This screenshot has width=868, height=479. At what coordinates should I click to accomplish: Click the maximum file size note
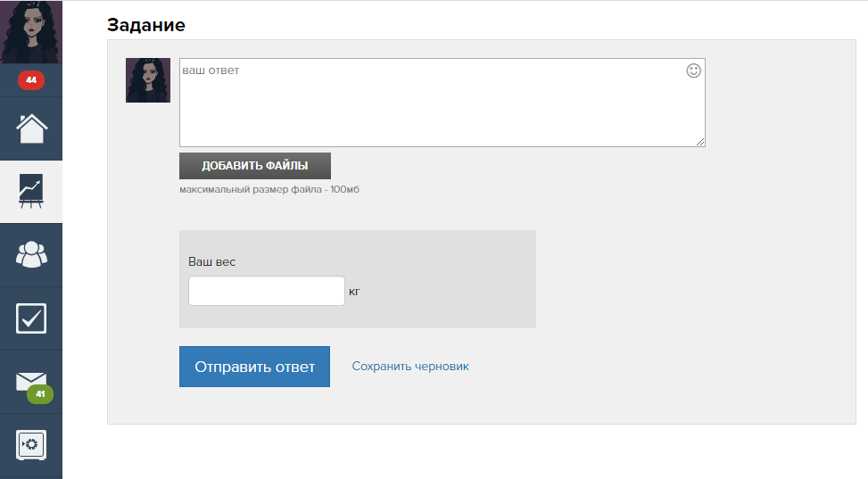pyautogui.click(x=269, y=189)
